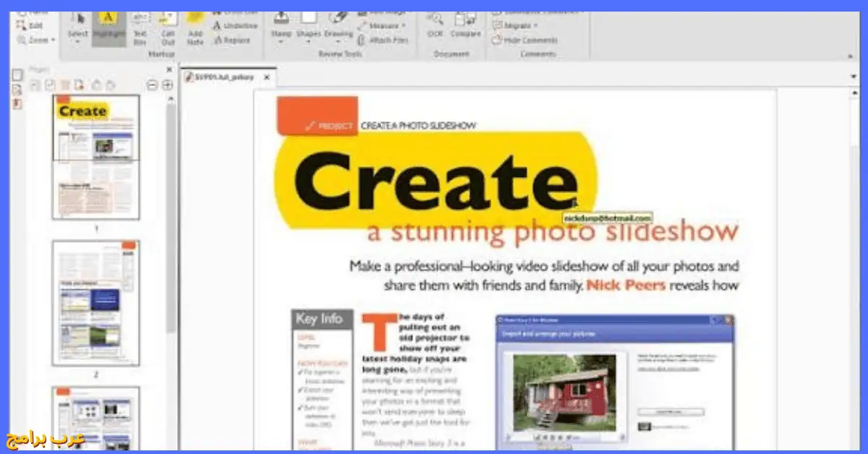The width and height of the screenshot is (868, 454).
Task: Click 'a stunning photo slideshow' subtitle
Action: click(x=553, y=231)
